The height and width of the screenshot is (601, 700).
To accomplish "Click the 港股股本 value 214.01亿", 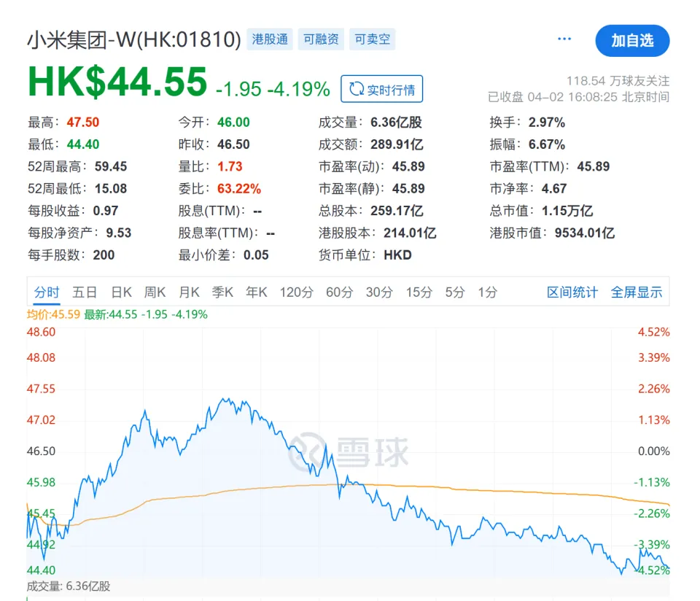I will [x=410, y=233].
